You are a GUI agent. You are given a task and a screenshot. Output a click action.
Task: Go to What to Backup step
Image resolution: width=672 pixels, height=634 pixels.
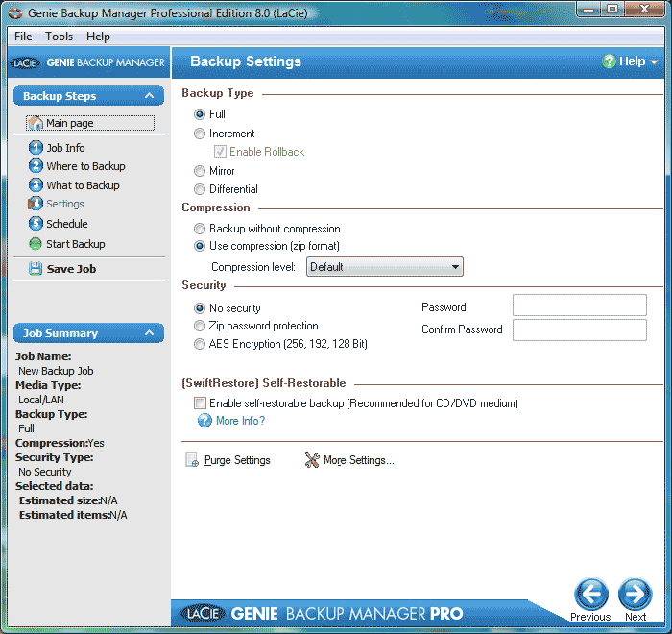pos(83,184)
